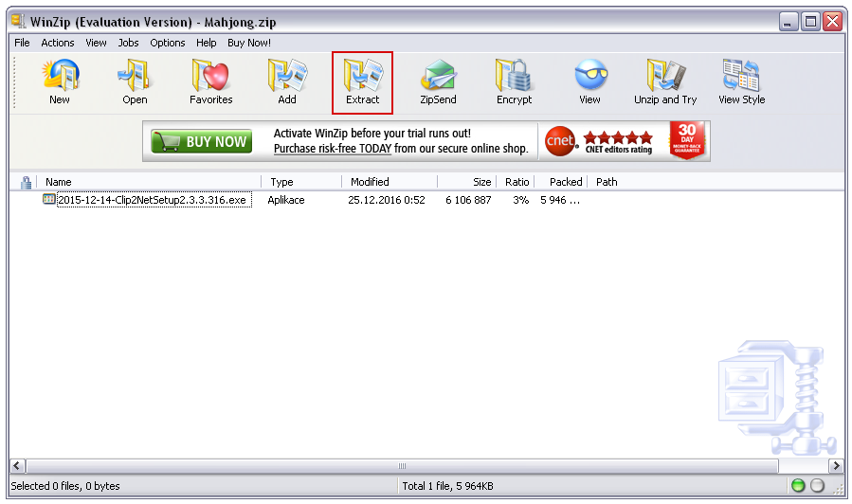This screenshot has height=504, width=852.
Task: Open the Help menu
Action: pos(206,43)
